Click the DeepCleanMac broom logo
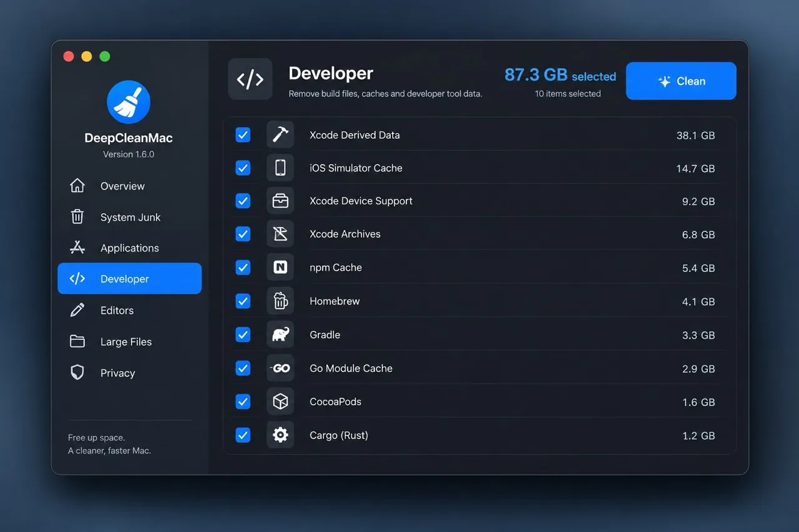This screenshot has width=799, height=532. [x=129, y=102]
